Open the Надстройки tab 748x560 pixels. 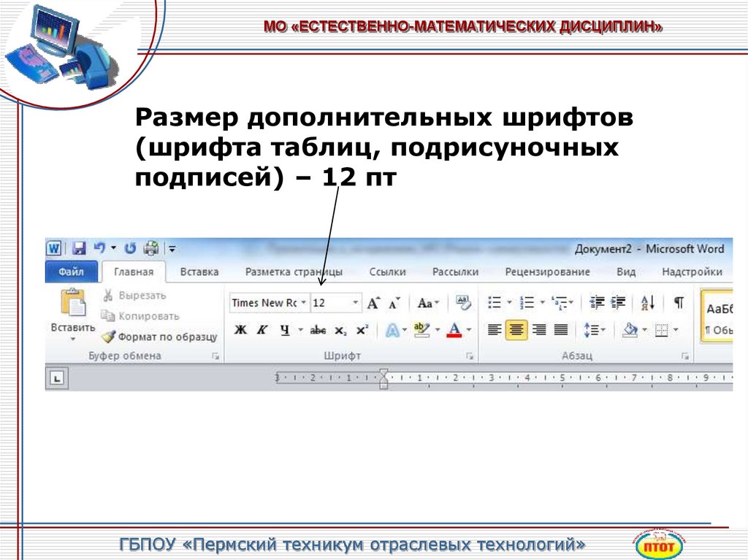(692, 272)
